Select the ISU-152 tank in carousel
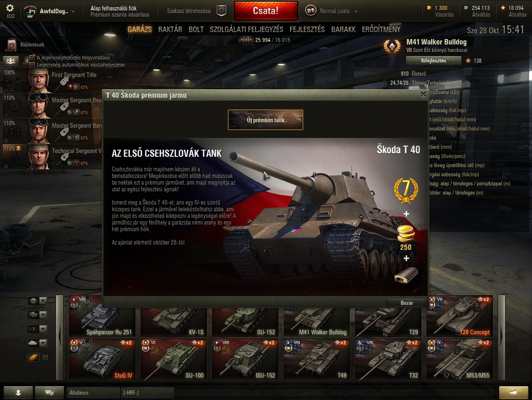532x400 pixels. pos(245,359)
